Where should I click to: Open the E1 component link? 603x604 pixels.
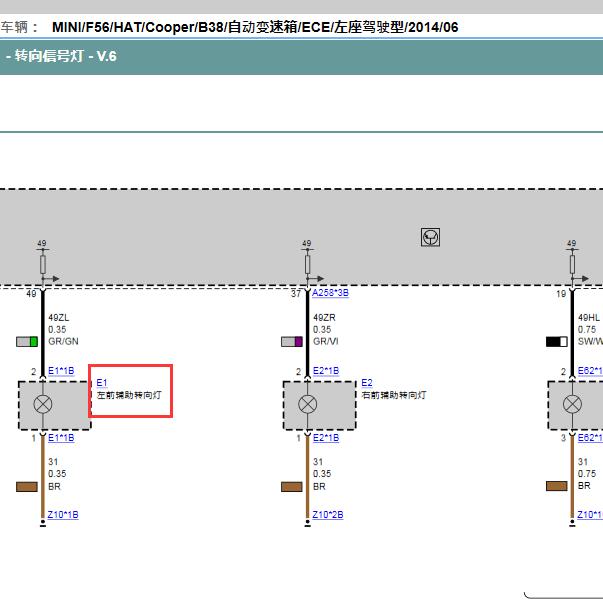[x=102, y=383]
